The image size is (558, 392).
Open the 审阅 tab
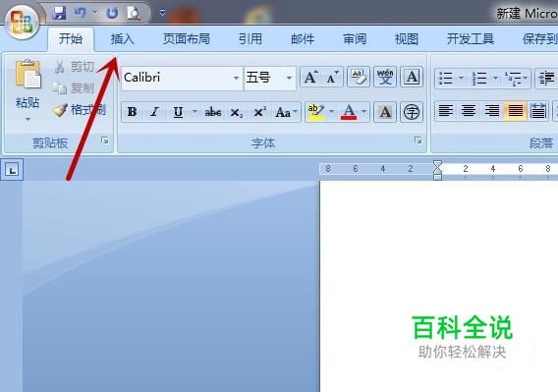355,39
